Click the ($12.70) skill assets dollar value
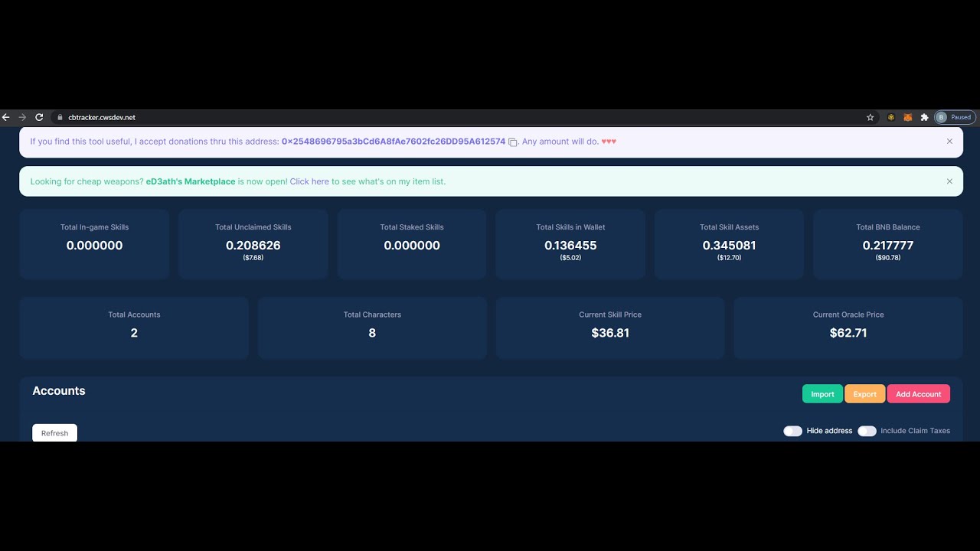Image resolution: width=980 pixels, height=551 pixels. (x=729, y=258)
